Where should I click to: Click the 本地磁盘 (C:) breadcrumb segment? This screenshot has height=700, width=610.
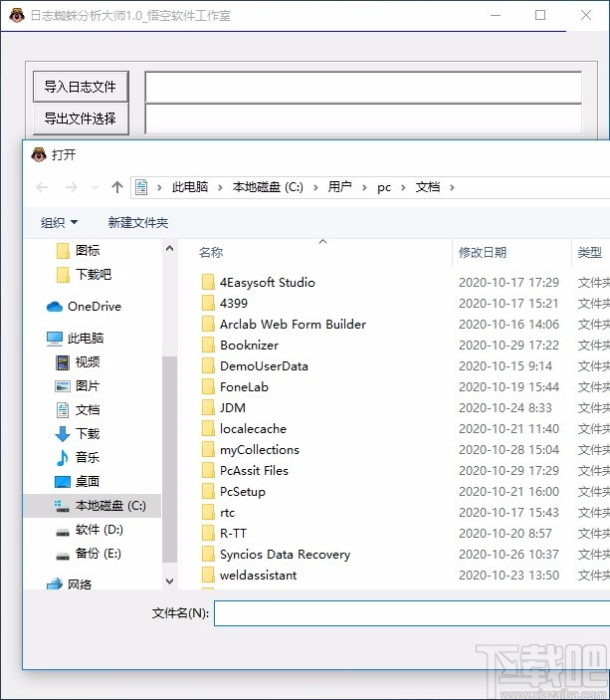(x=268, y=187)
